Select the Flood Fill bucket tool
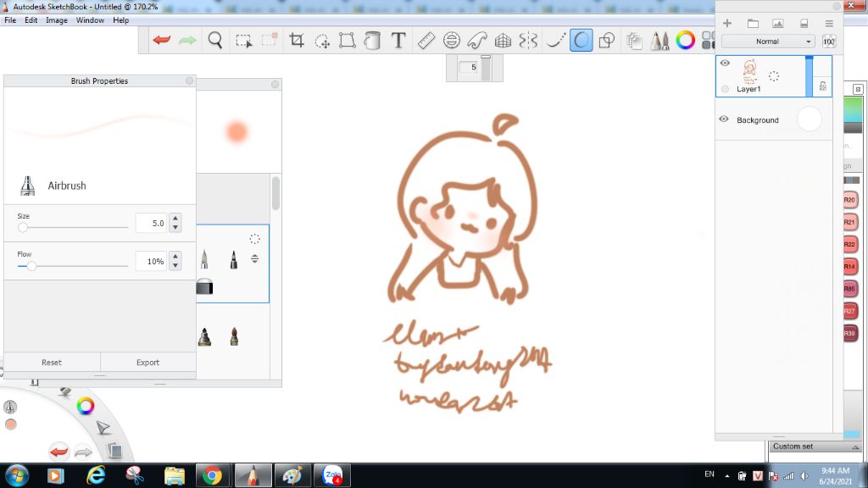The height and width of the screenshot is (488, 868). pyautogui.click(x=372, y=41)
